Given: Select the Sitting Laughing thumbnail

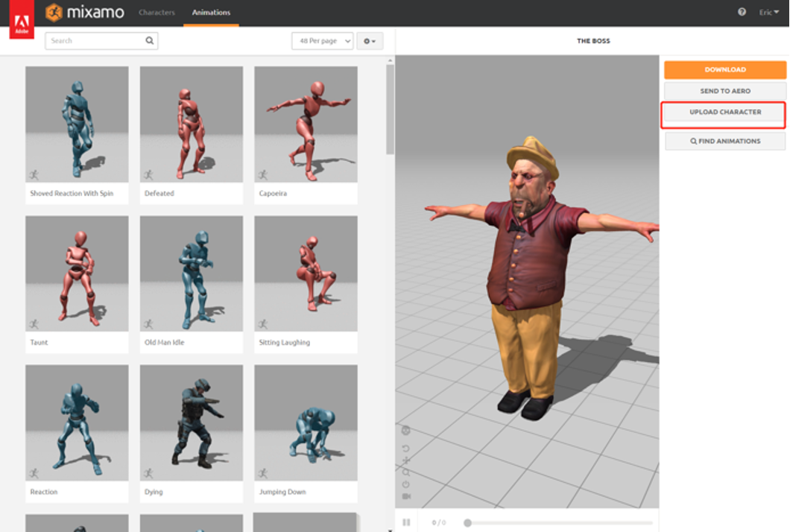Looking at the screenshot, I should [x=306, y=273].
